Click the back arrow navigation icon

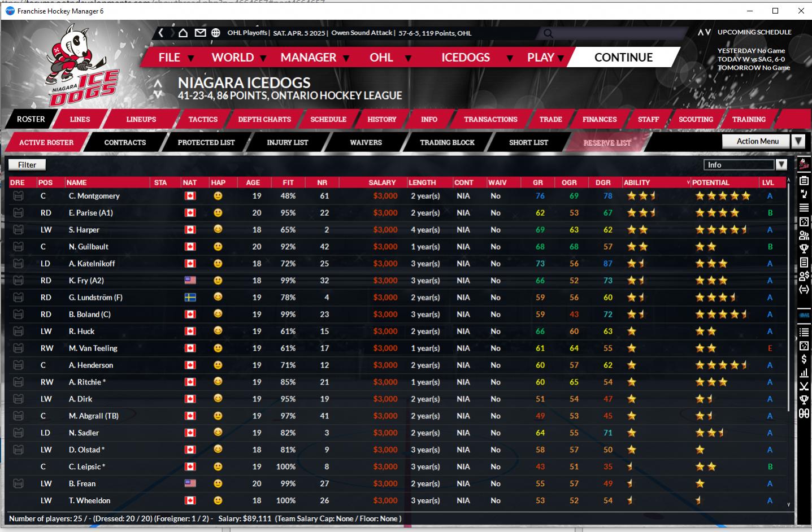(x=161, y=33)
